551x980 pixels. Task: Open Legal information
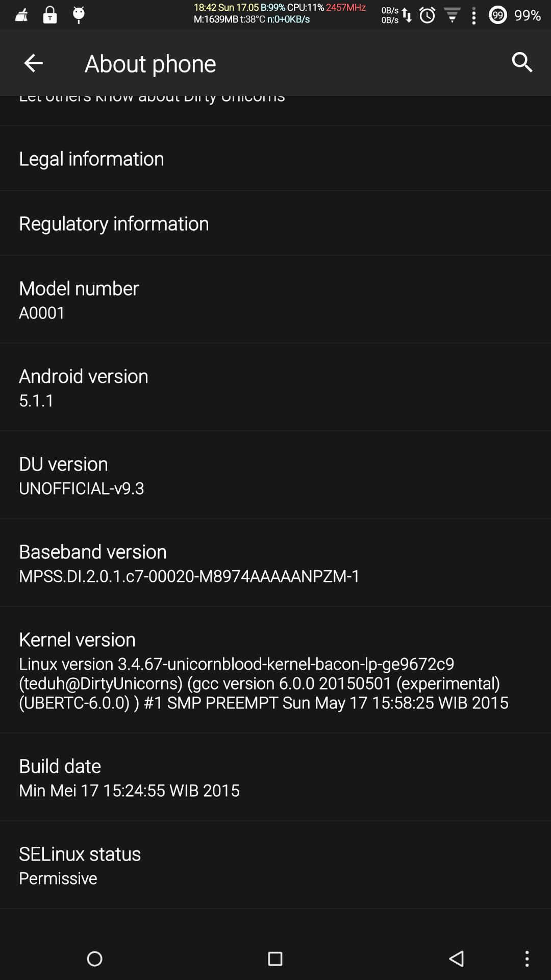[275, 158]
